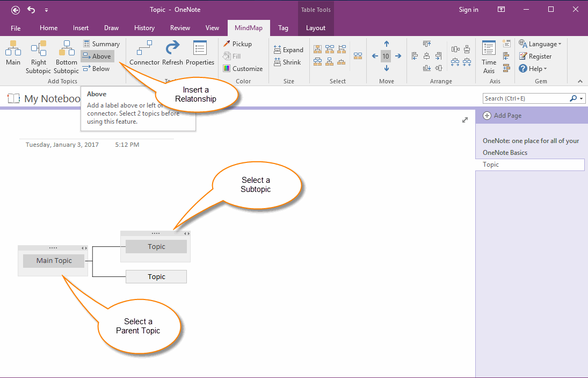
Task: Click the Move right arrow
Action: click(398, 56)
